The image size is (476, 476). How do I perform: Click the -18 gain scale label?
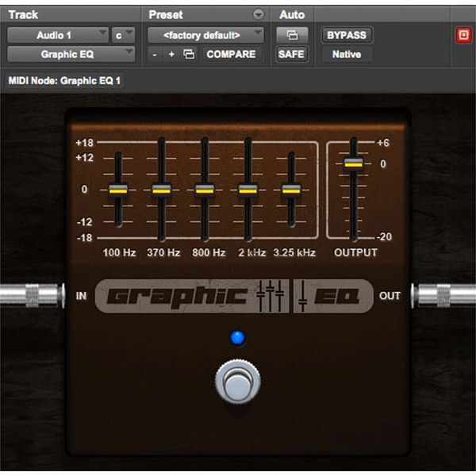click(84, 238)
